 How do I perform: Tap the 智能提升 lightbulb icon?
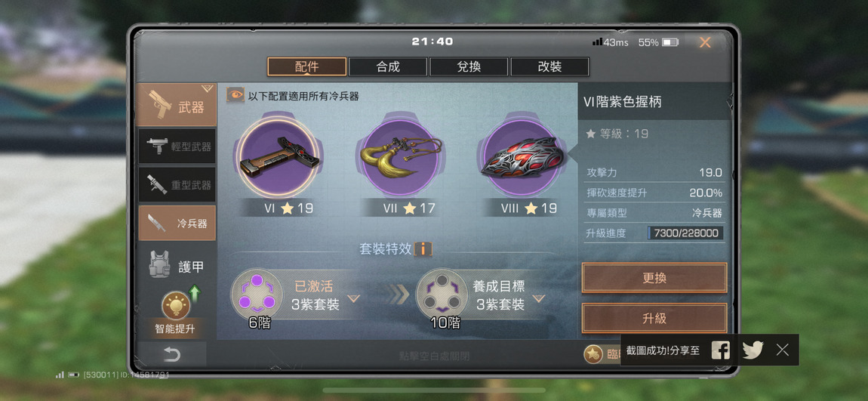point(176,306)
